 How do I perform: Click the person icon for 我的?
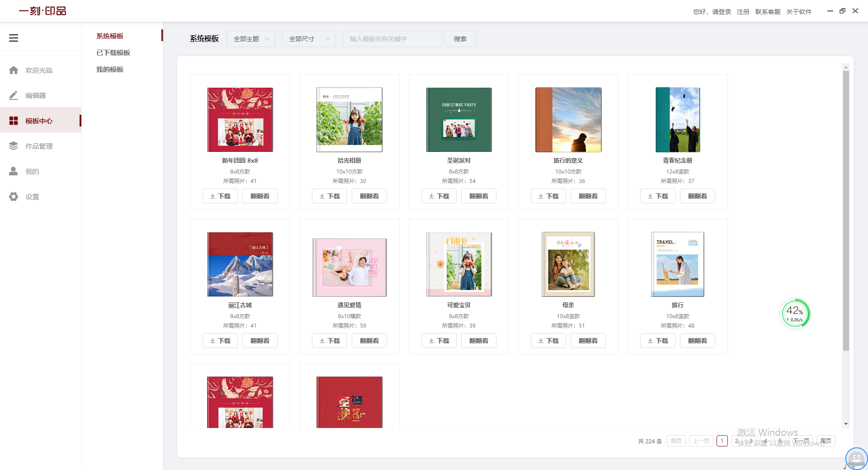pos(14,171)
